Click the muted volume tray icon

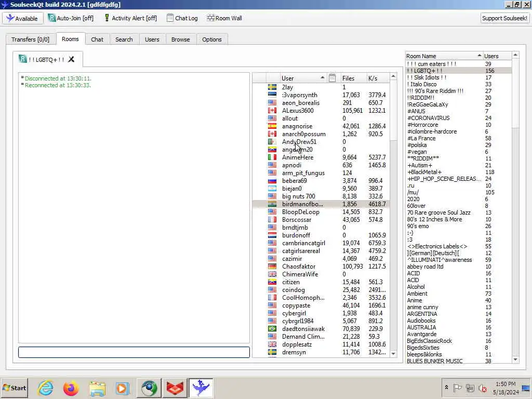483,388
